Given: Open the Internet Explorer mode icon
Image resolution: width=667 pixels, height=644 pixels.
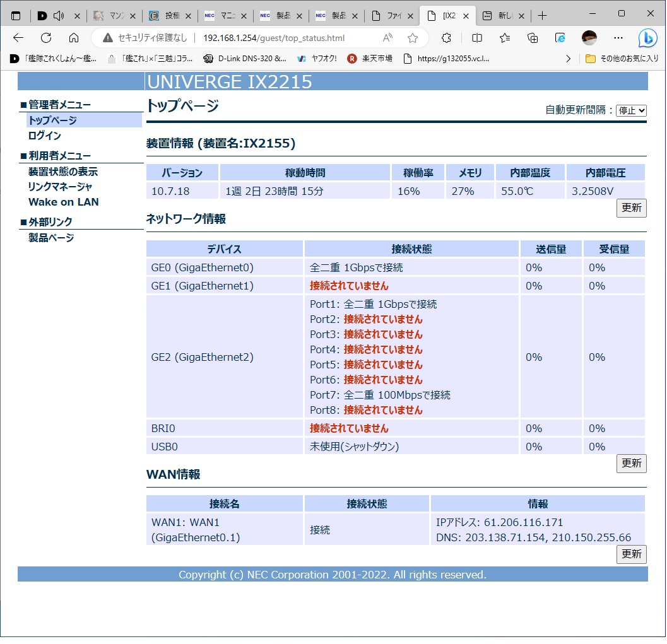Looking at the screenshot, I should click(560, 38).
